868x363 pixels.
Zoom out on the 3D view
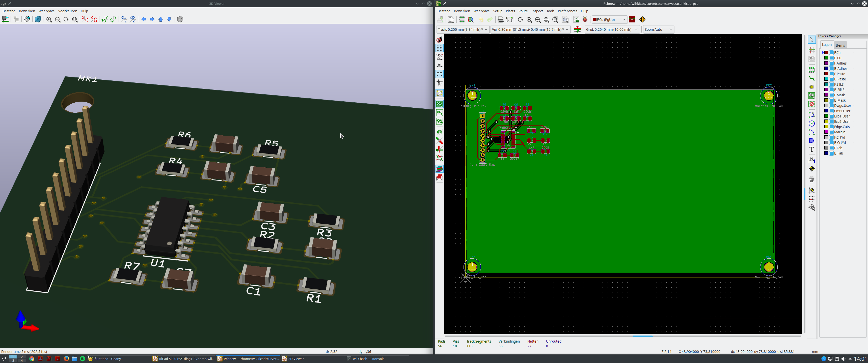pos(58,19)
